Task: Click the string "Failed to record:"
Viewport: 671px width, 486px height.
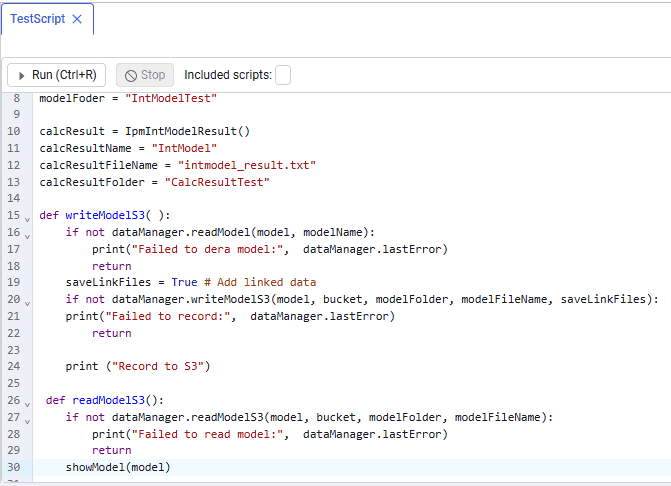Action: 168,316
